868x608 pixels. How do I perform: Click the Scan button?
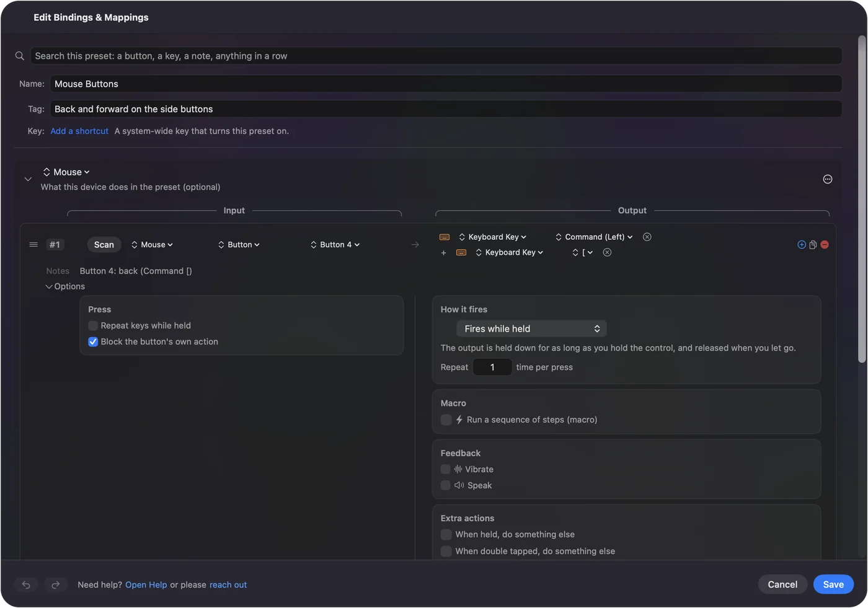coord(104,245)
